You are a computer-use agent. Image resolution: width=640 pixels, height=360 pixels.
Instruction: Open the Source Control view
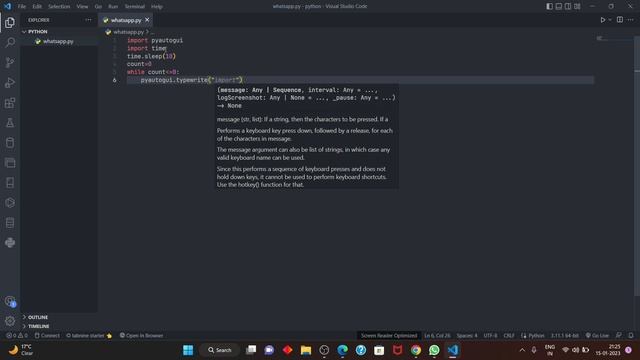click(x=10, y=62)
